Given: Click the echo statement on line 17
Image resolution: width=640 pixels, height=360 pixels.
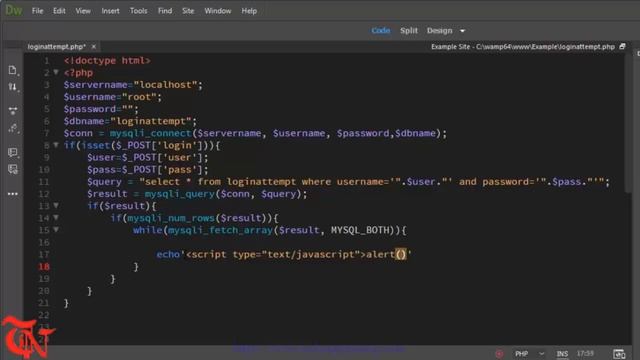Looking at the screenshot, I should coord(284,254).
